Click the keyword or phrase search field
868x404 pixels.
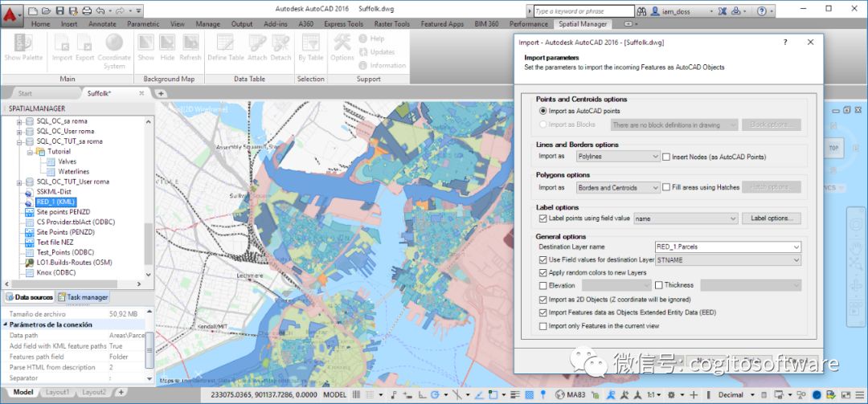584,11
